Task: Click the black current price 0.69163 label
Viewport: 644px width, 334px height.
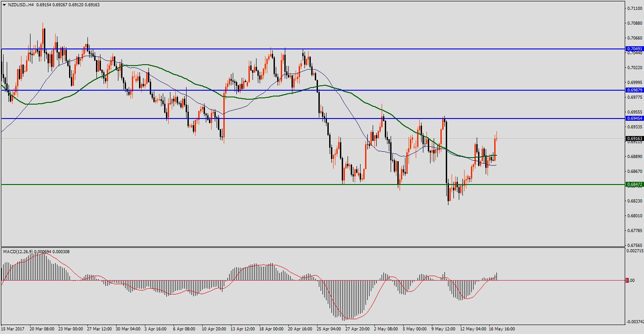Action: pyautogui.click(x=635, y=139)
